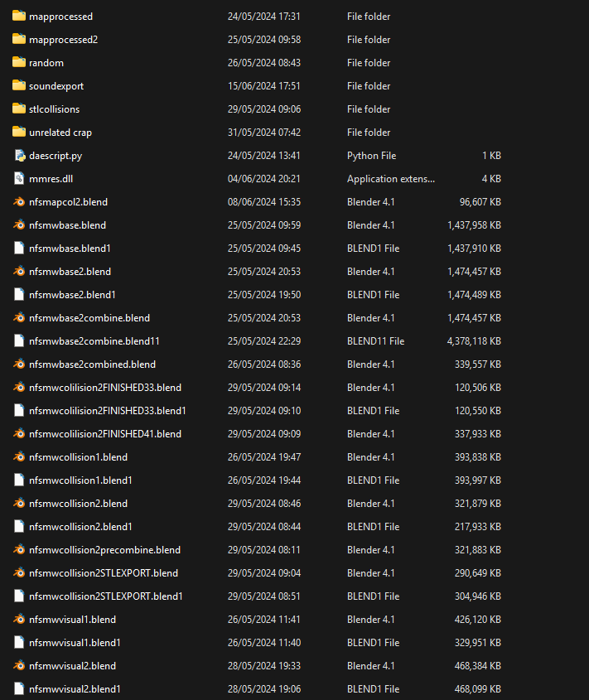Click the Blender icon of nfsmwcolilision2FINISHED41.blend
This screenshot has width=589, height=700.
(x=19, y=434)
